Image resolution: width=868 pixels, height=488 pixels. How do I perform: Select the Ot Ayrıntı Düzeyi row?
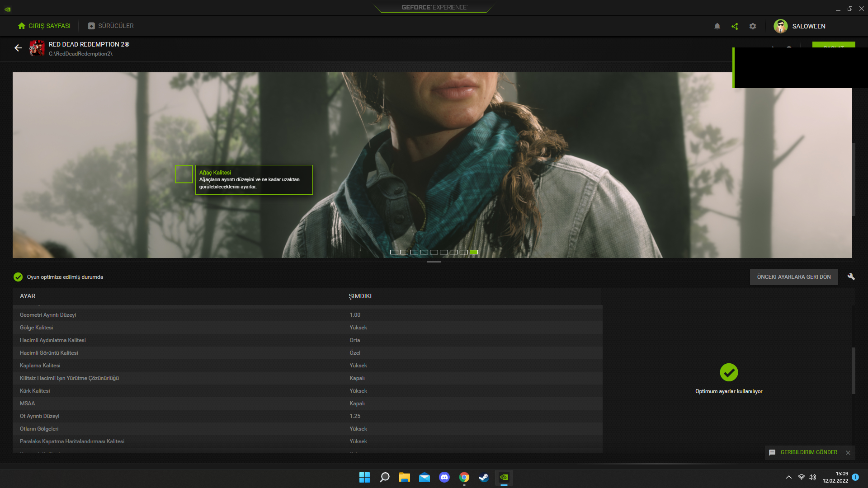click(307, 416)
